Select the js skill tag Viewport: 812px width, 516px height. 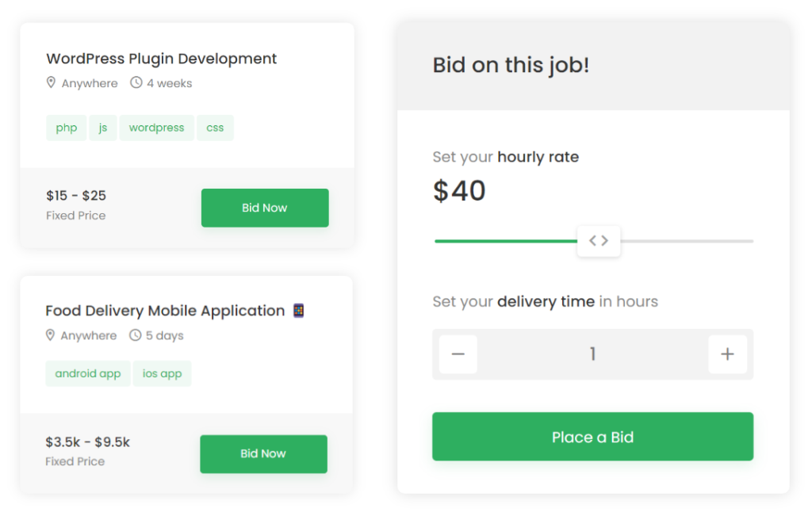pyautogui.click(x=102, y=128)
